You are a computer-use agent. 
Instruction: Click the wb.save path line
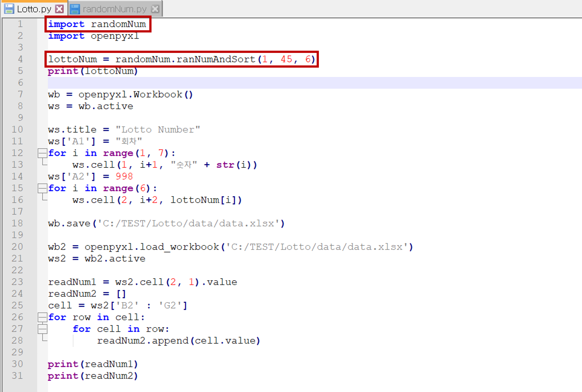point(166,223)
